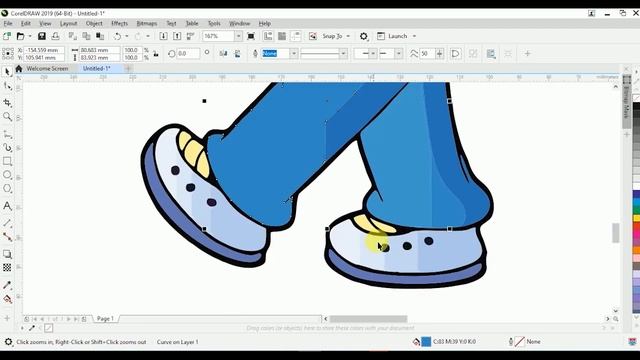Image resolution: width=640 pixels, height=360 pixels.
Task: Click the New document icon
Action: tap(7, 36)
